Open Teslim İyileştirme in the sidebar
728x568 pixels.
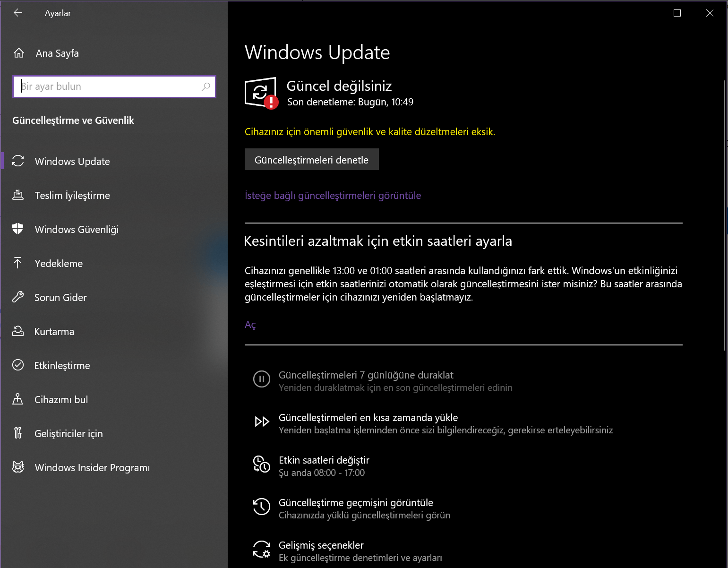coord(114,195)
